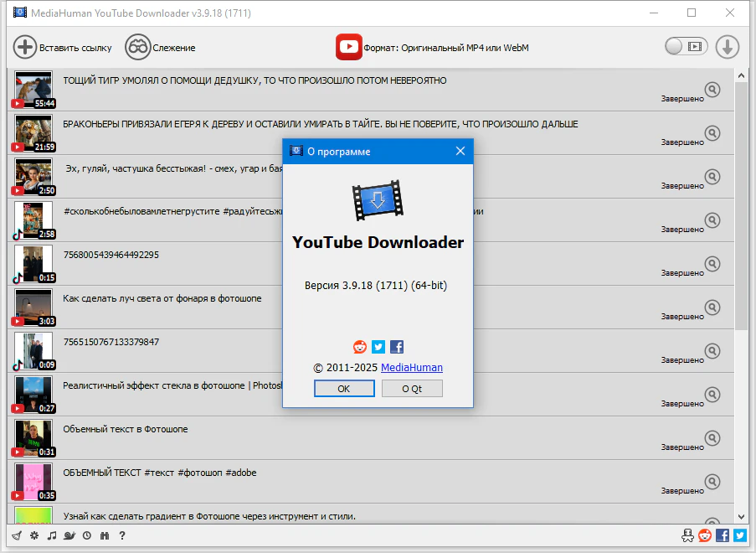The image size is (756, 553).
Task: Click scrollbar down arrow of video list
Action: [x=741, y=517]
